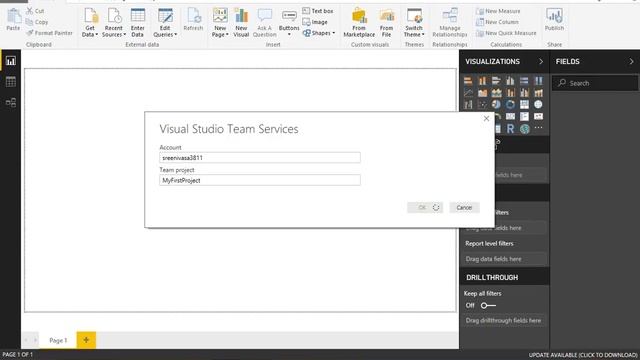Select the ArcGIS Maps visual
This screenshot has width=640, height=360.
[x=524, y=129]
